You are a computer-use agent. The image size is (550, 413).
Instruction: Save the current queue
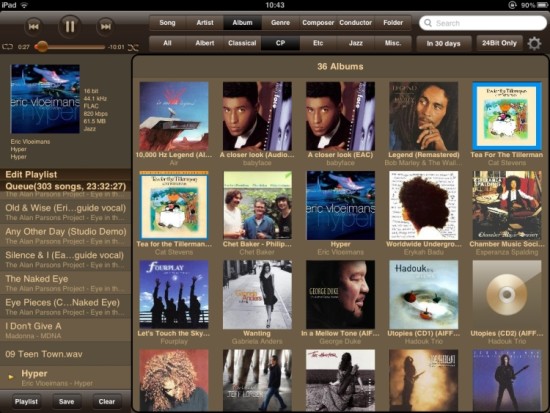(66, 401)
